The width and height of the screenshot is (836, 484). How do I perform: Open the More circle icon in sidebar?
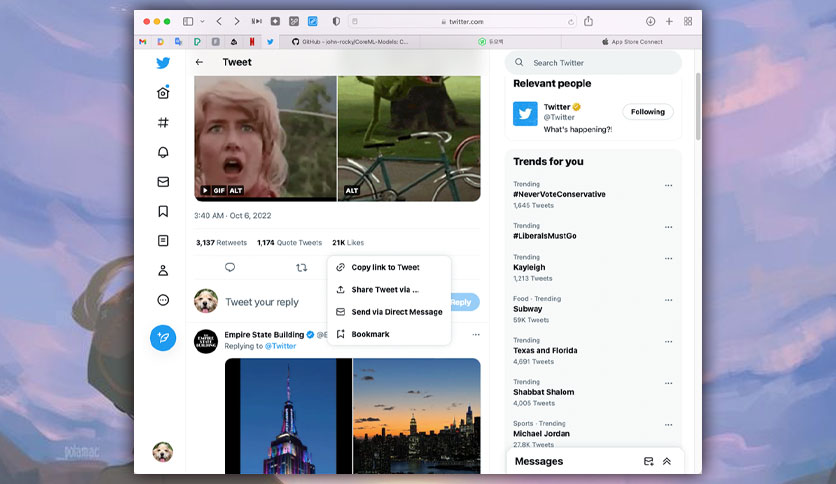pyautogui.click(x=163, y=300)
